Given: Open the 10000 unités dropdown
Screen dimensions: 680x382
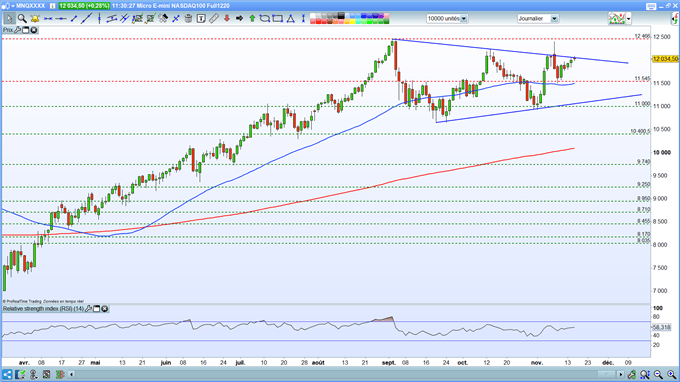Looking at the screenshot, I should [x=464, y=19].
